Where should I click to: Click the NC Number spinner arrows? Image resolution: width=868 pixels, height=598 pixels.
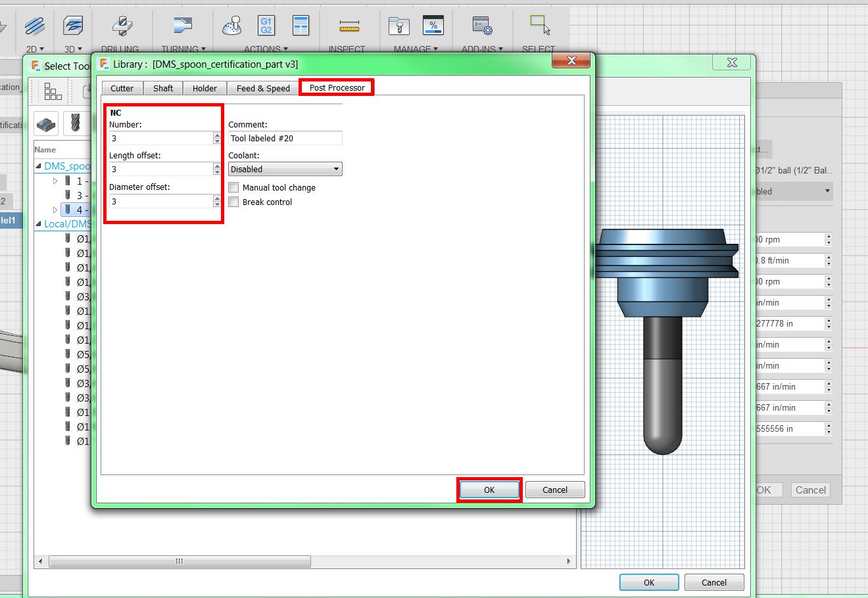[x=217, y=138]
